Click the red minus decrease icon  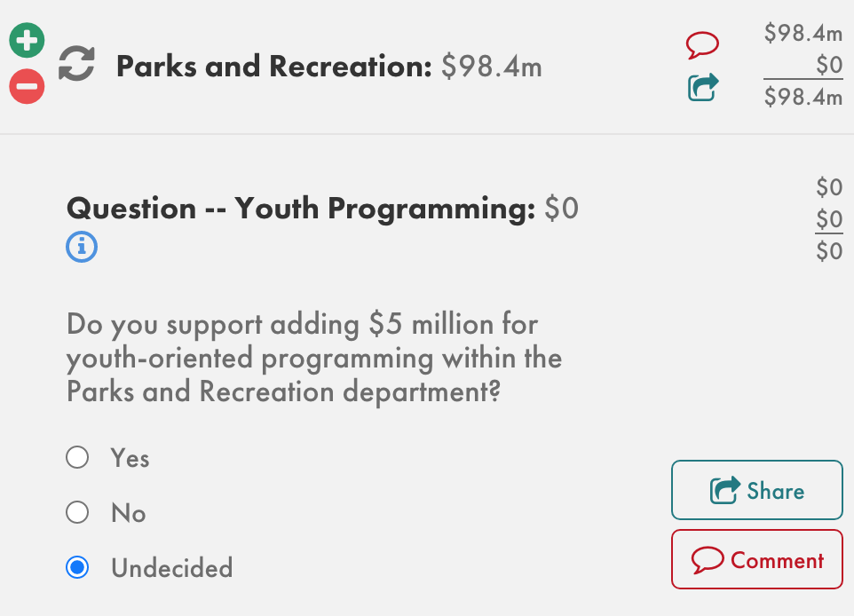(27, 86)
